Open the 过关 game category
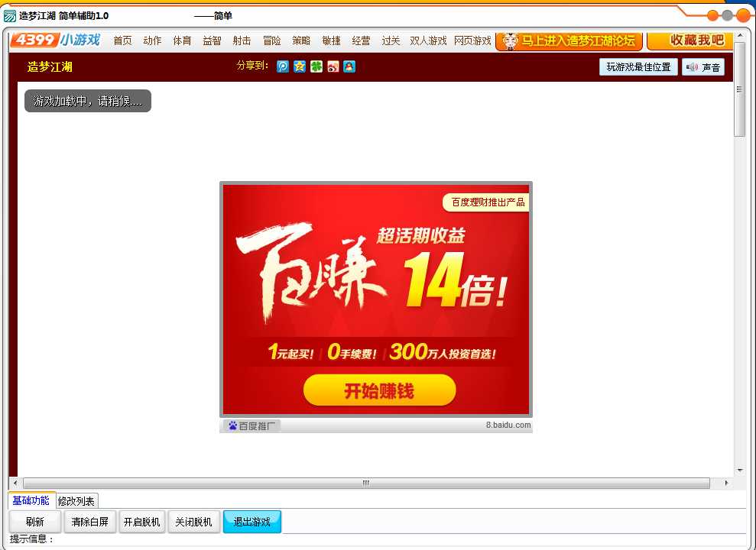This screenshot has height=550, width=756. click(391, 41)
